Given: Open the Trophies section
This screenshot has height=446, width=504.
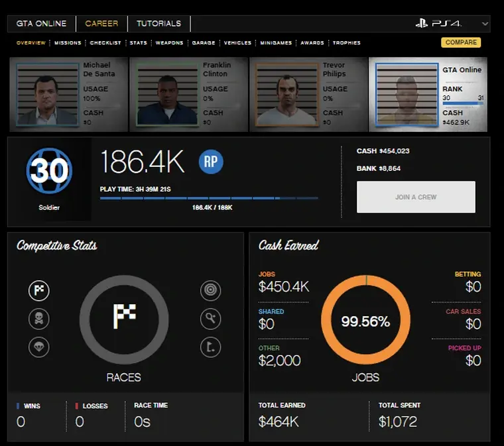Looking at the screenshot, I should [346, 43].
